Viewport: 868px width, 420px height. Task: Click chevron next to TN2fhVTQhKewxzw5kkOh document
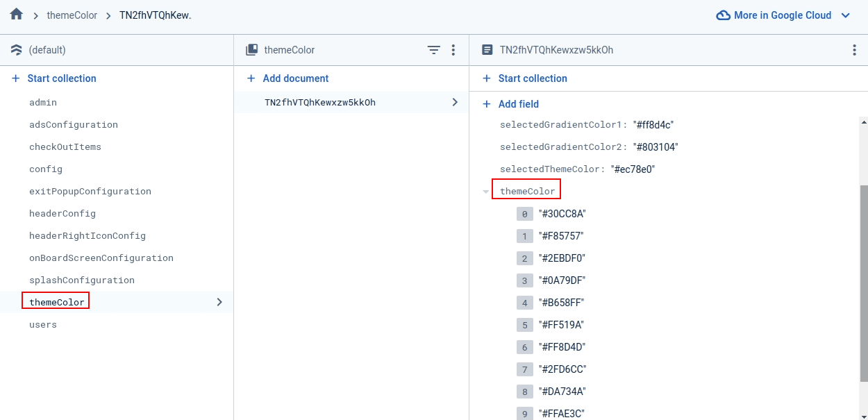coord(455,102)
